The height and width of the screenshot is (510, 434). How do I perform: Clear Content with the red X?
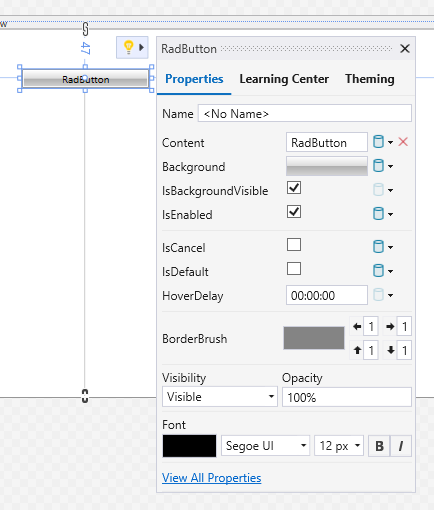pyautogui.click(x=403, y=142)
